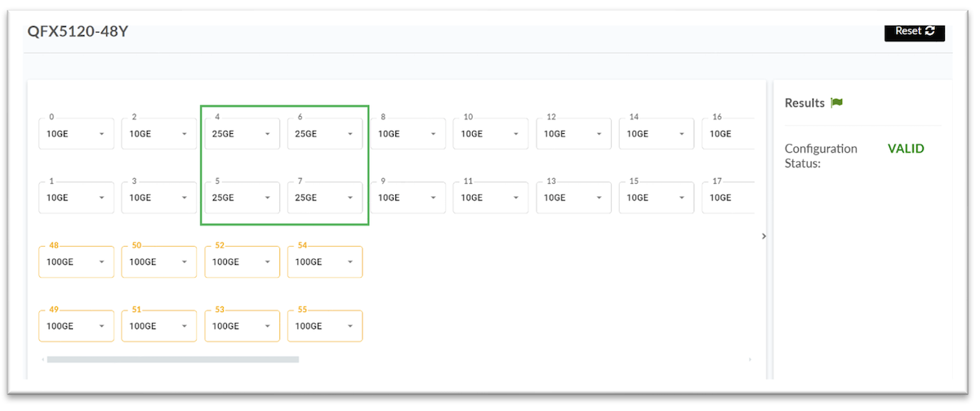Viewport: 980px width, 411px height.
Task: Open port 49 100GE dropdown
Action: point(77,326)
